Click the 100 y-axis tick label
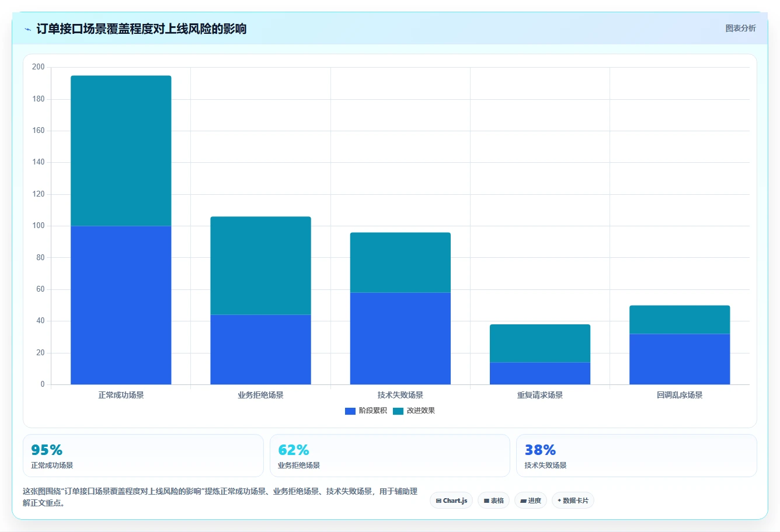 click(x=39, y=226)
